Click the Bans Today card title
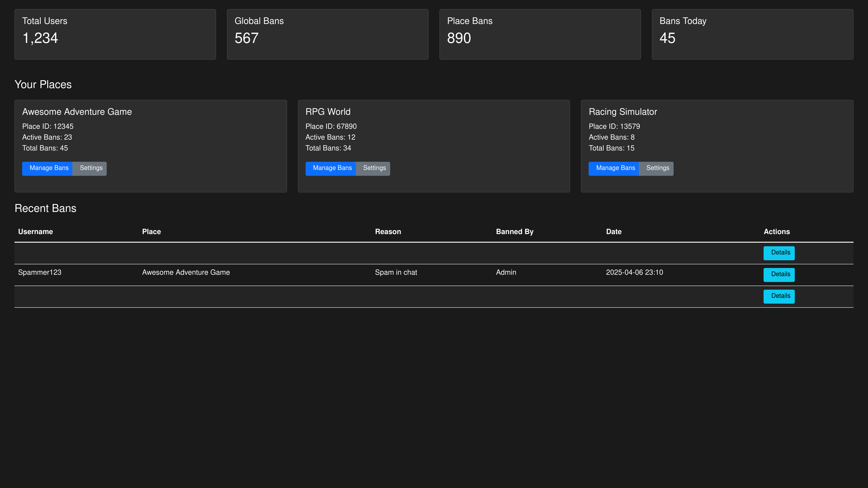The height and width of the screenshot is (488, 868). pyautogui.click(x=683, y=21)
